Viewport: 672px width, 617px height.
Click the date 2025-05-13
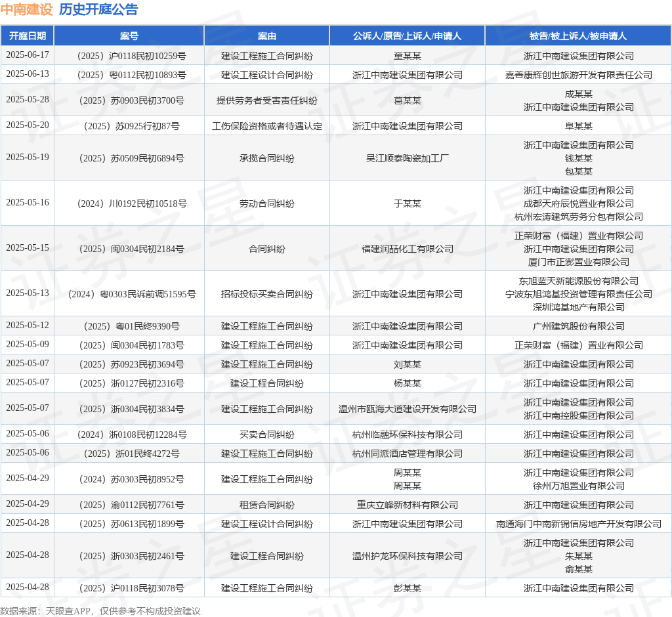(28, 293)
